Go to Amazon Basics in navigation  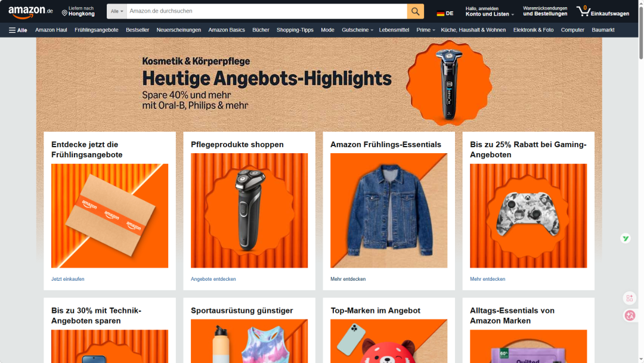pos(227,30)
